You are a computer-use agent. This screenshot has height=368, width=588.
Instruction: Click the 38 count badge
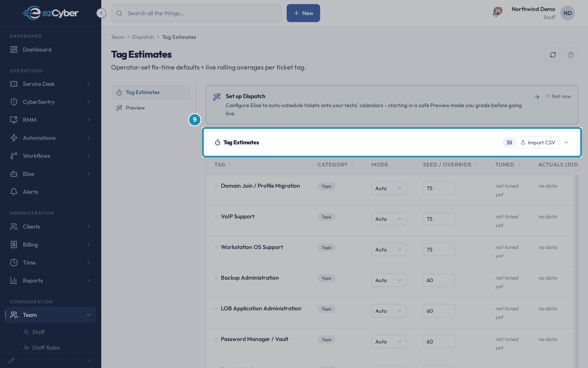coord(509,142)
